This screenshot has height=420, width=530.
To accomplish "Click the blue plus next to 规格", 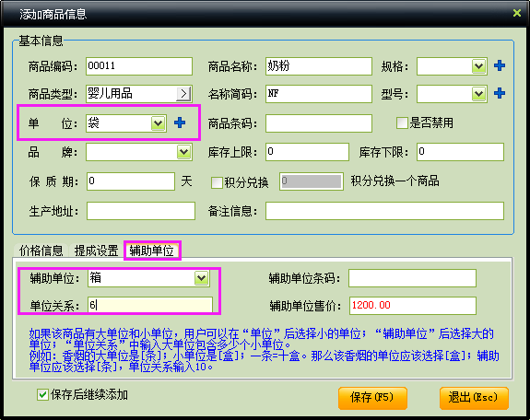I will [500, 65].
